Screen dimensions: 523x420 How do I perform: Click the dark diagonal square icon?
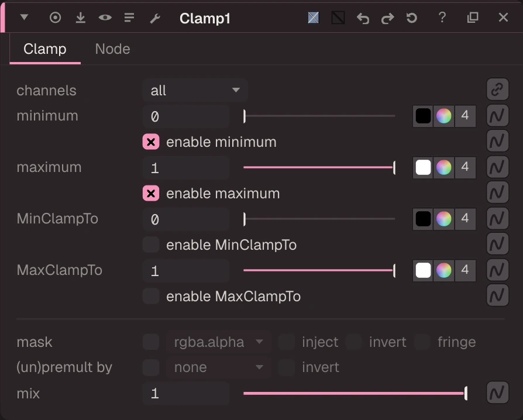(338, 18)
